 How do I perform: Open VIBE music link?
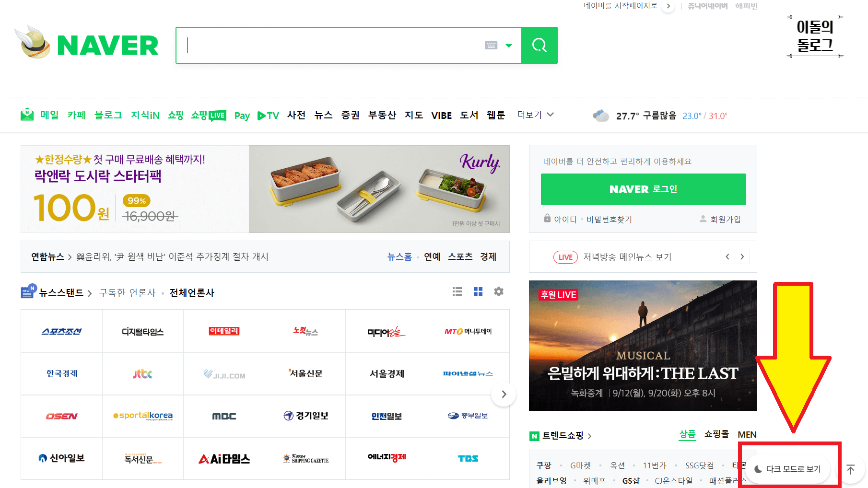point(442,116)
